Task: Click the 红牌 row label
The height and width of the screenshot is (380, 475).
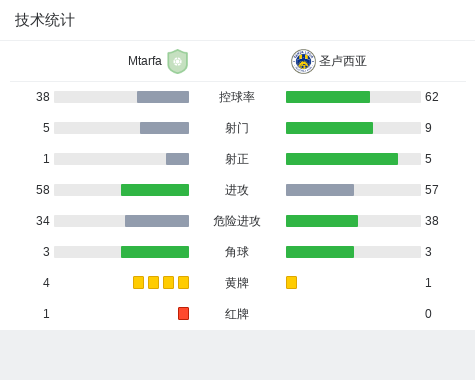Action: coord(237,314)
